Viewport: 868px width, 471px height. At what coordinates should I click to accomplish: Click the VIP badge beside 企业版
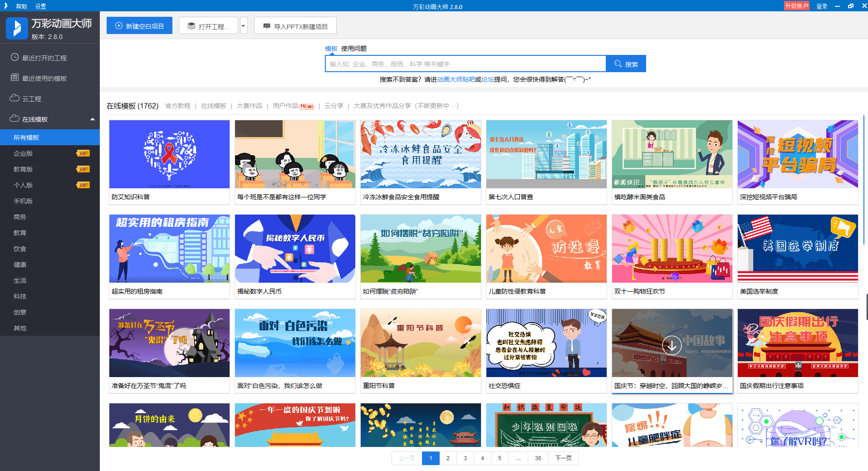[x=83, y=153]
